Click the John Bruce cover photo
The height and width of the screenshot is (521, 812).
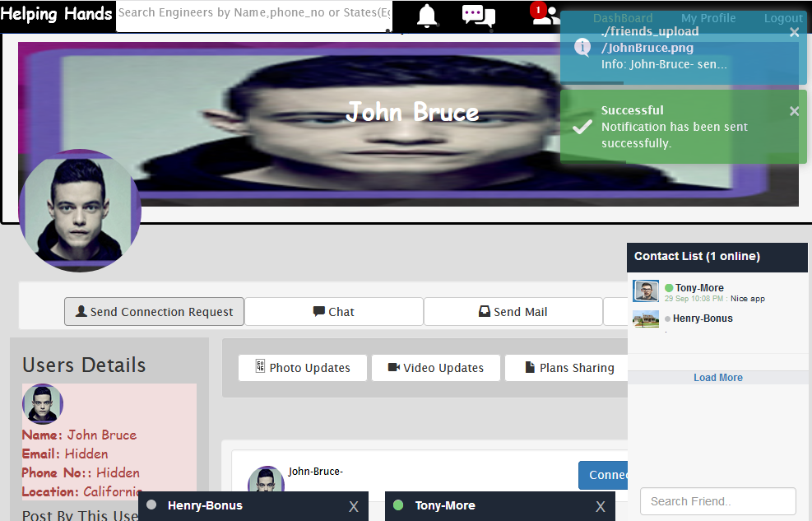click(408, 124)
